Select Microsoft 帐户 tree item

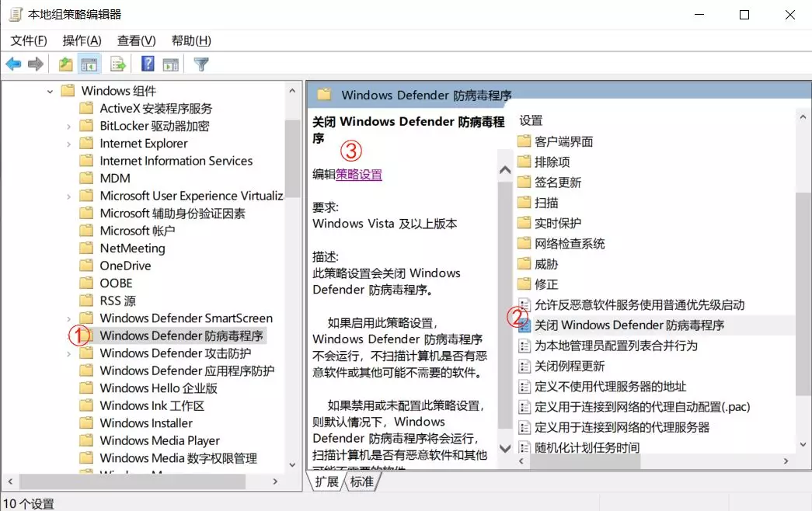(138, 231)
